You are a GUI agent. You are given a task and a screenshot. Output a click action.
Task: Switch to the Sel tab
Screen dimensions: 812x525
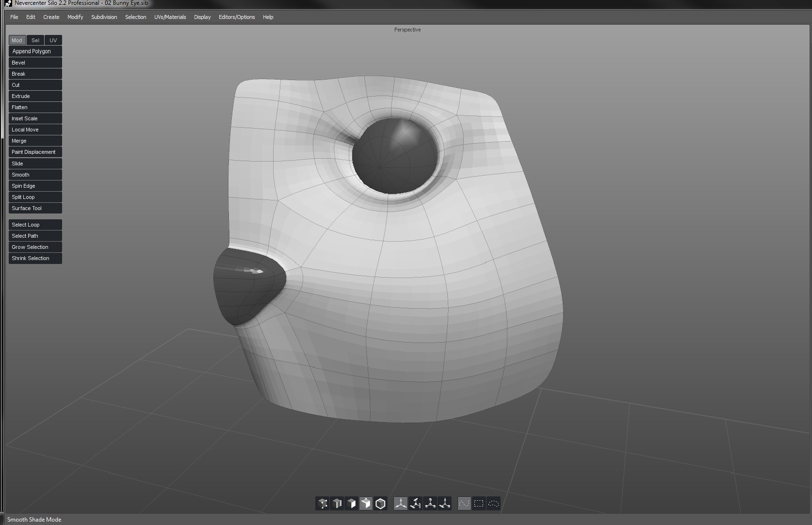[x=35, y=40]
